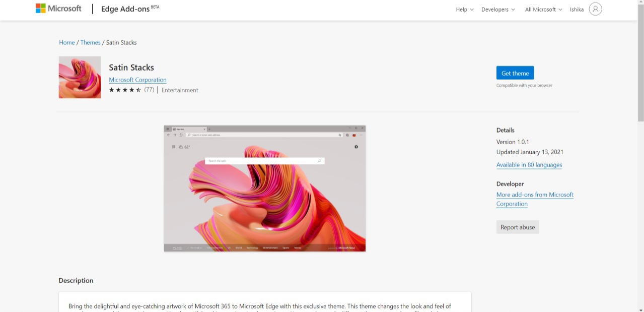Click the Ishika account name

577,9
